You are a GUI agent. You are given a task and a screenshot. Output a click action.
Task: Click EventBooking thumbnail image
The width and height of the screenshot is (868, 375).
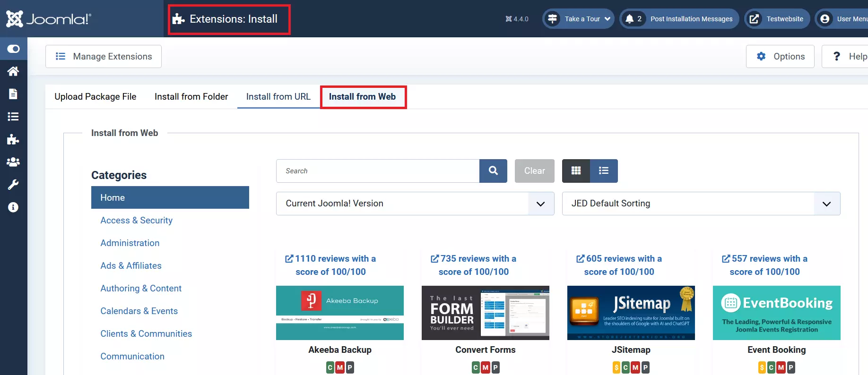(x=777, y=313)
